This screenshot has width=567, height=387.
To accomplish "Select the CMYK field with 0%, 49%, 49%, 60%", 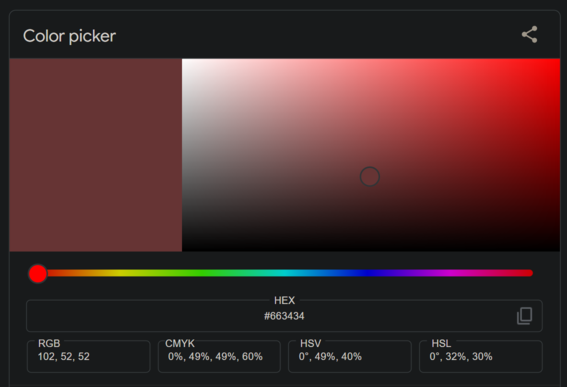I will [219, 356].
